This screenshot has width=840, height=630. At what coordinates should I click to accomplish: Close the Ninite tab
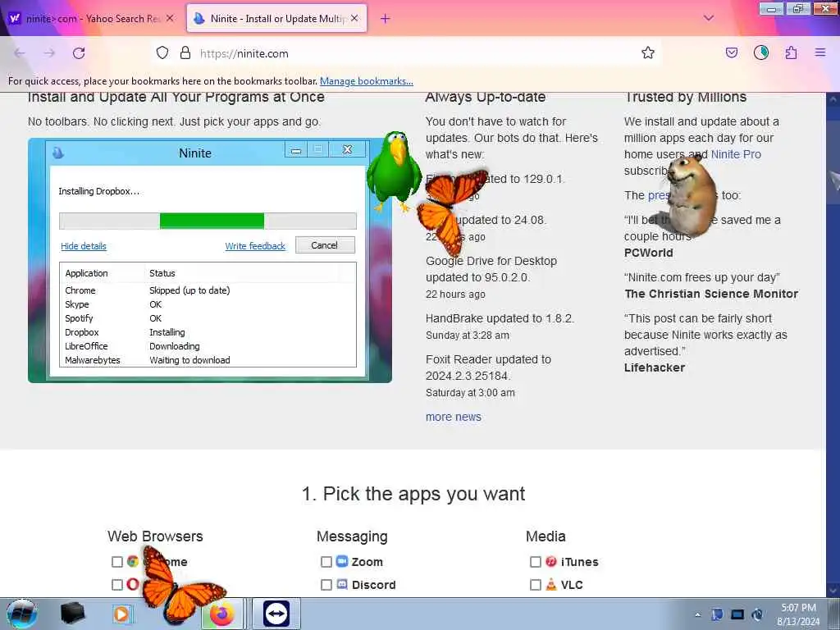point(354,18)
